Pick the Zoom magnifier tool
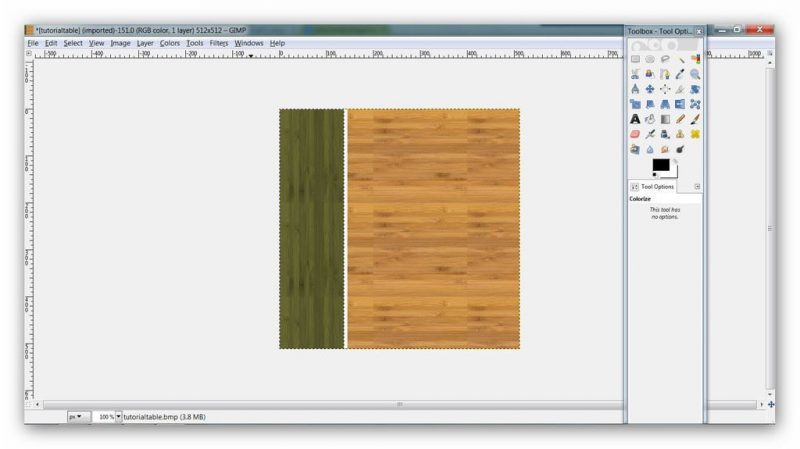Image resolution: width=800 pixels, height=449 pixels. (x=695, y=74)
